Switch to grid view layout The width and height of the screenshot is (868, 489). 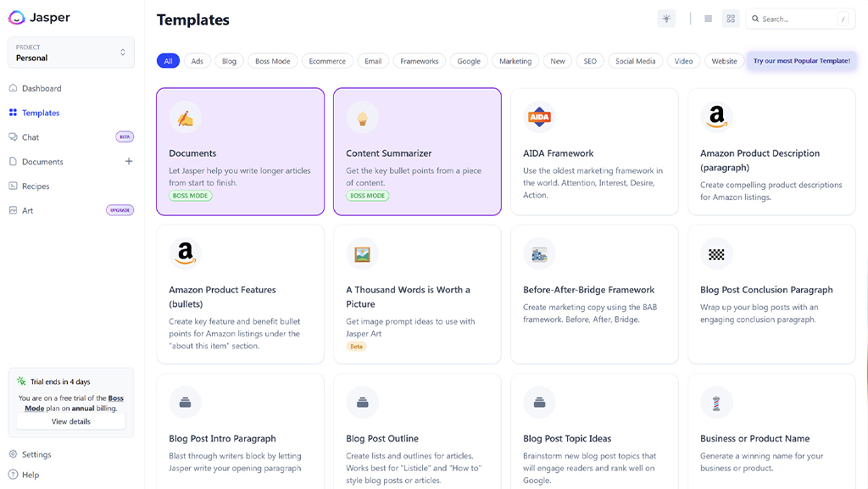point(731,19)
